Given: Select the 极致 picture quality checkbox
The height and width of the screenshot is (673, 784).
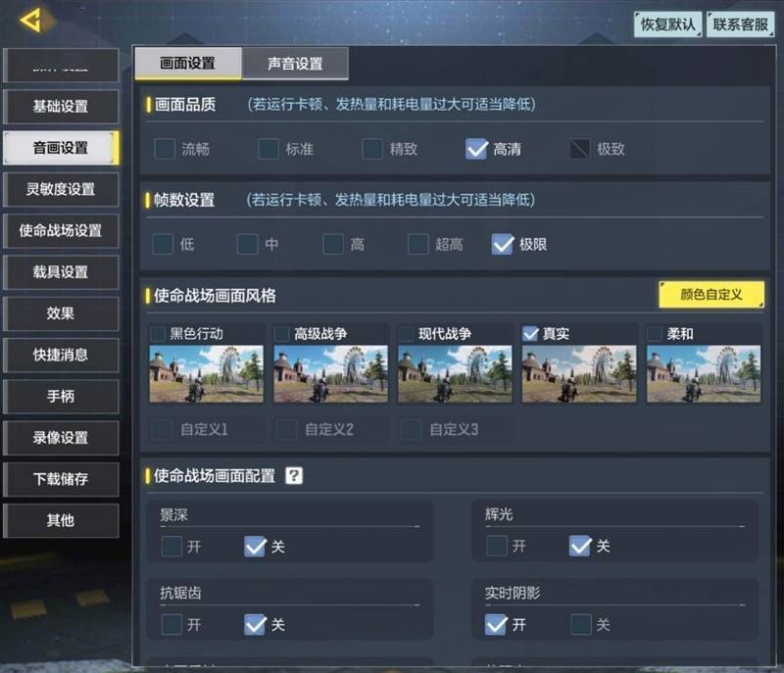Looking at the screenshot, I should point(579,149).
